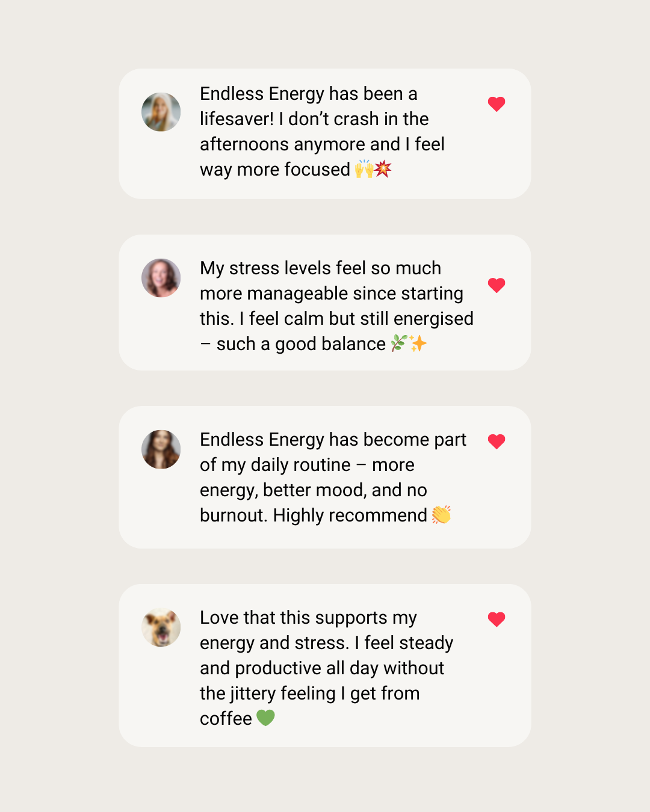
Task: Click the red collision burst emoji
Action: pyautogui.click(x=383, y=169)
